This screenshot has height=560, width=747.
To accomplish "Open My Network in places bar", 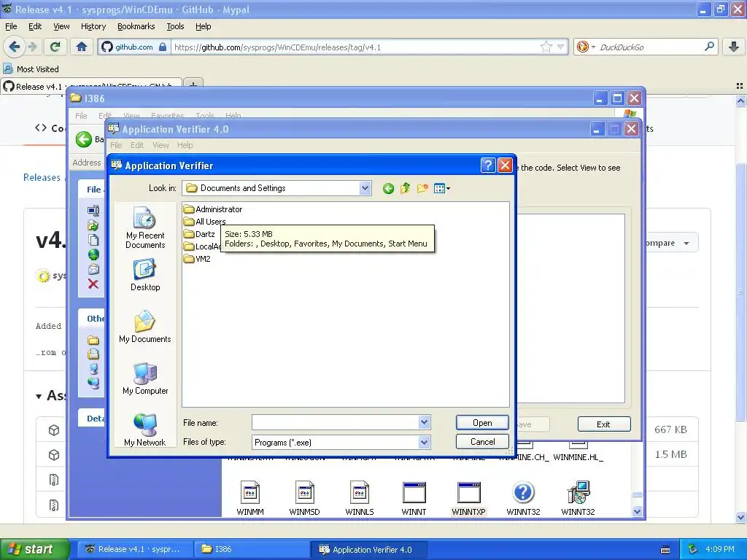I will (145, 430).
